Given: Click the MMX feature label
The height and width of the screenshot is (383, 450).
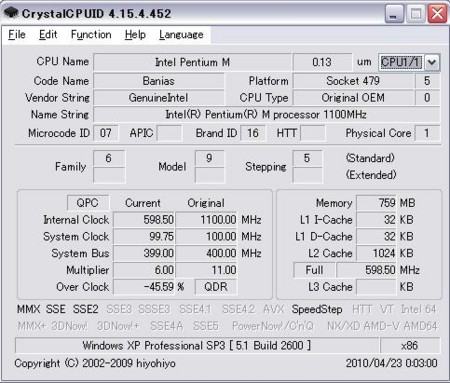Looking at the screenshot, I should pyautogui.click(x=29, y=309).
